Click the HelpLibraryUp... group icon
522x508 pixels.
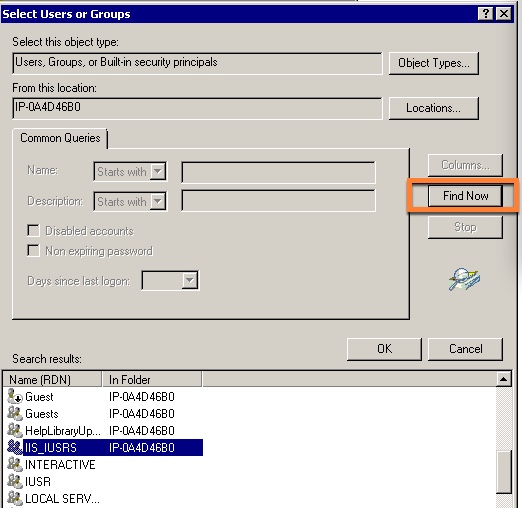pyautogui.click(x=15, y=430)
